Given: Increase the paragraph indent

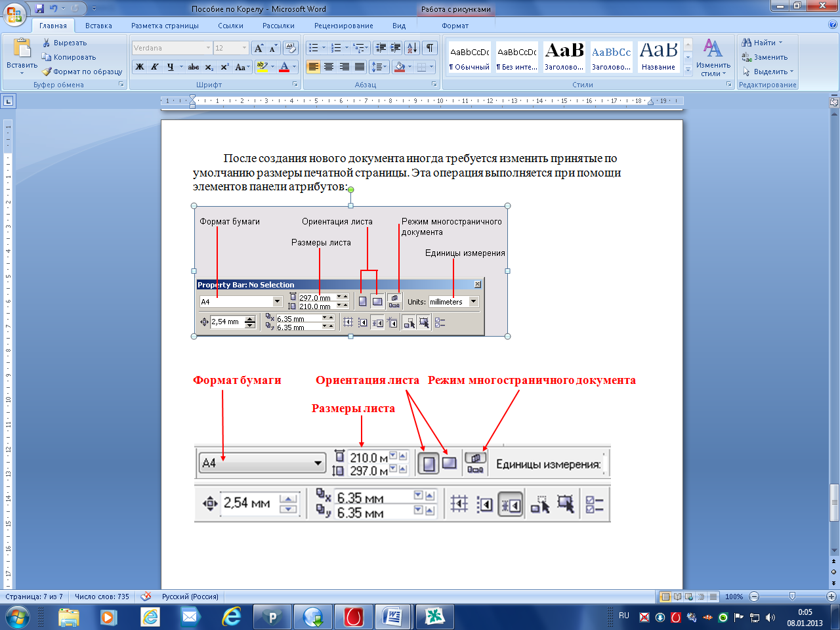Looking at the screenshot, I should click(396, 48).
